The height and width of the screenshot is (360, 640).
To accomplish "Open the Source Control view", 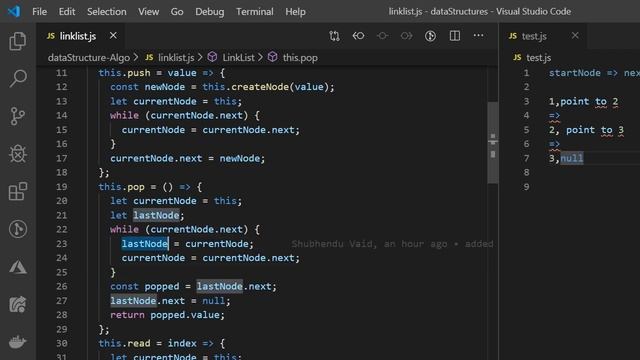I will click(18, 116).
